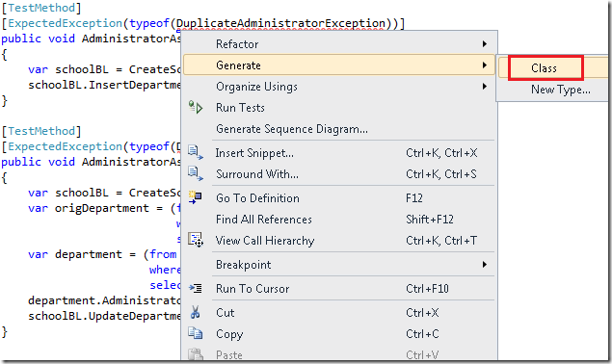Viewport: 612px width, 364px height.
Task: Select Generate in the context menu
Action: click(x=339, y=65)
